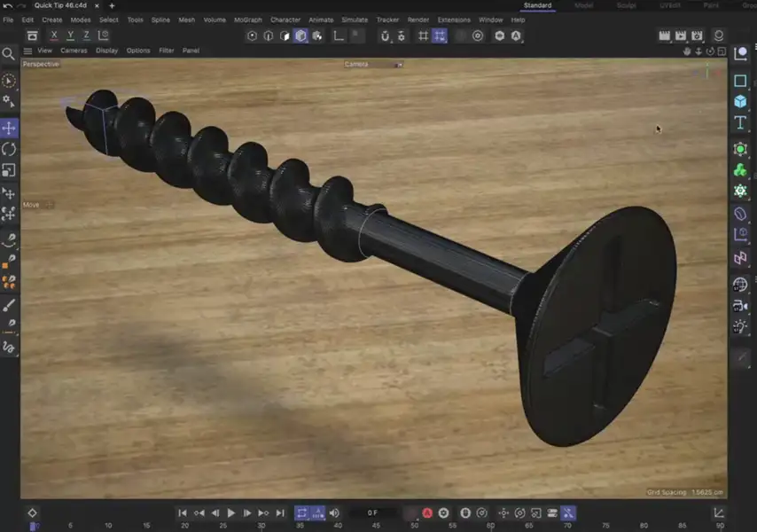Toggle the Y axis constraint

point(70,35)
